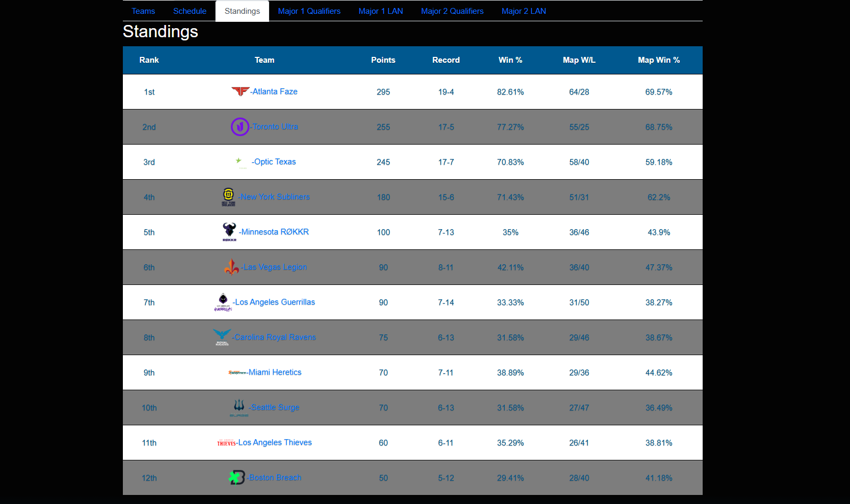Click the Map W/L column header
This screenshot has height=504, width=850.
click(x=579, y=60)
